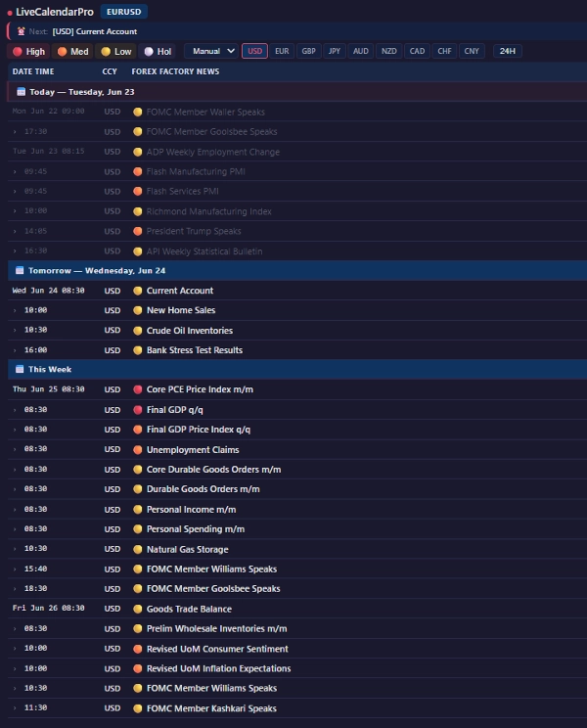Enable the GBP currency filter
The height and width of the screenshot is (728, 587).
308,51
